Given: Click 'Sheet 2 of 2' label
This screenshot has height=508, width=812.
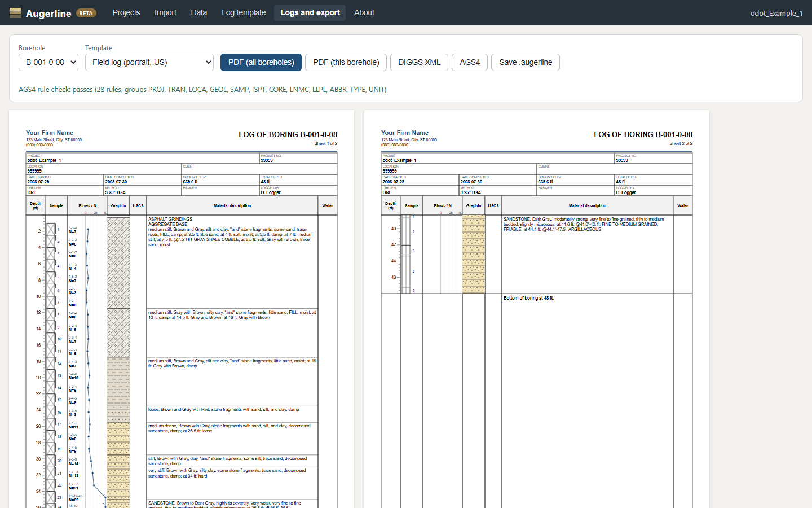Looking at the screenshot, I should [x=681, y=144].
